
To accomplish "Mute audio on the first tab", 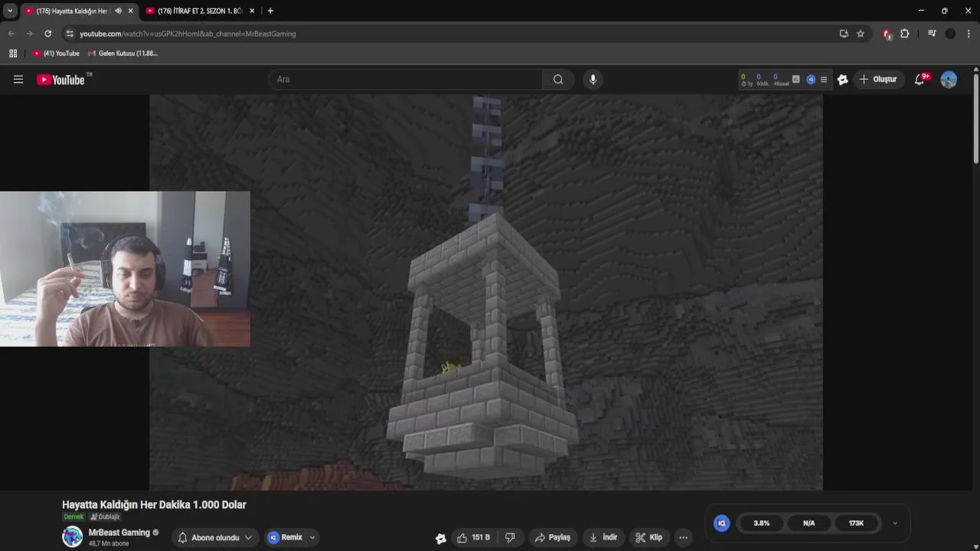I will coord(118,11).
